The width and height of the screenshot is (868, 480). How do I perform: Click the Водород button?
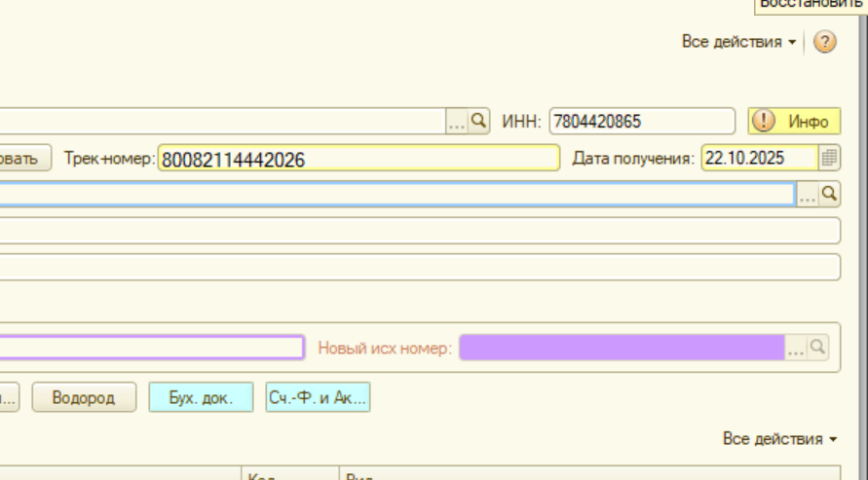[x=84, y=397]
